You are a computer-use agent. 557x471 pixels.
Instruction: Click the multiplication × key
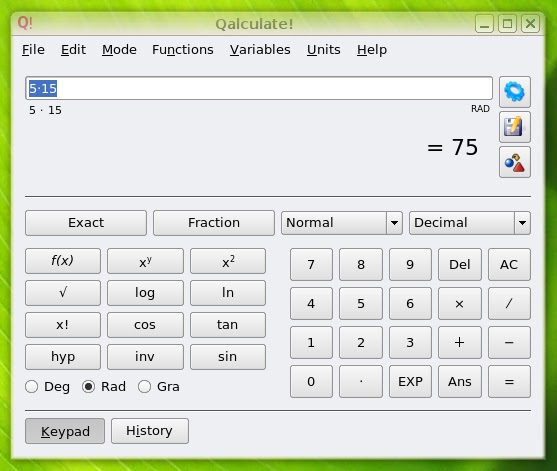tap(460, 304)
